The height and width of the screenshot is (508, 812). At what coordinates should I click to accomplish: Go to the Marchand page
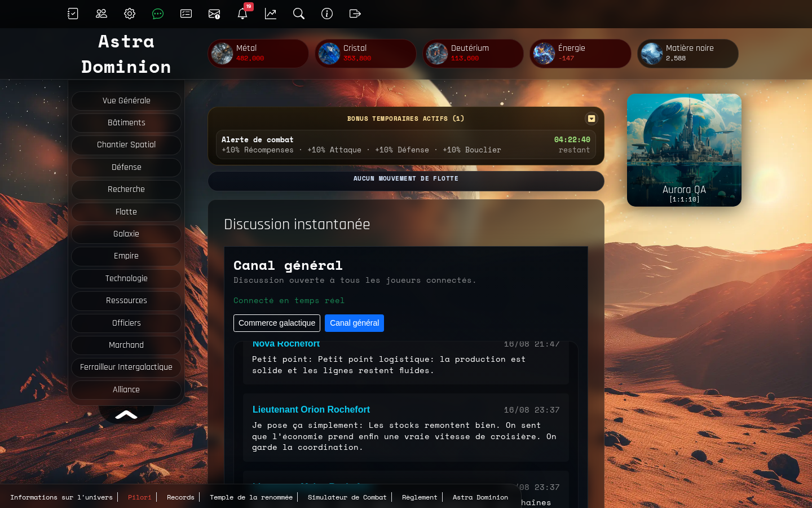point(126,345)
